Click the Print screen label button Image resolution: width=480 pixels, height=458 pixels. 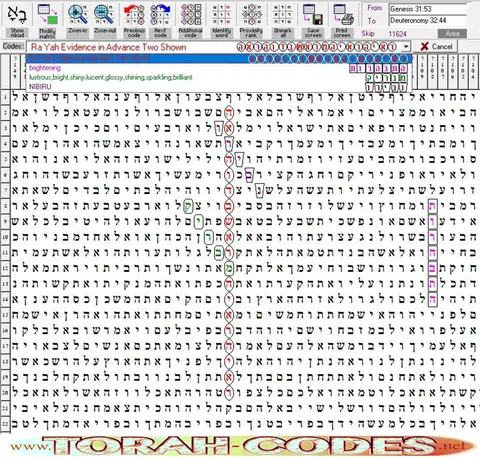click(343, 33)
